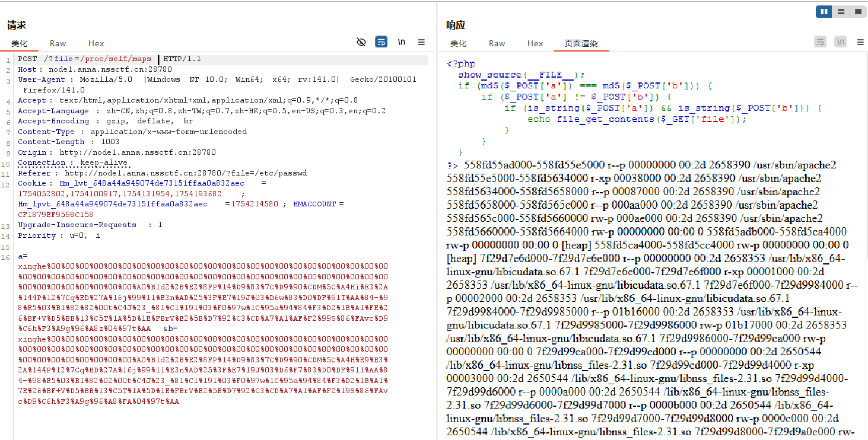Viewport: 868px width, 440px height.
Task: Click the Upgrade-Insecure-Requests header line
Action: 90,225
